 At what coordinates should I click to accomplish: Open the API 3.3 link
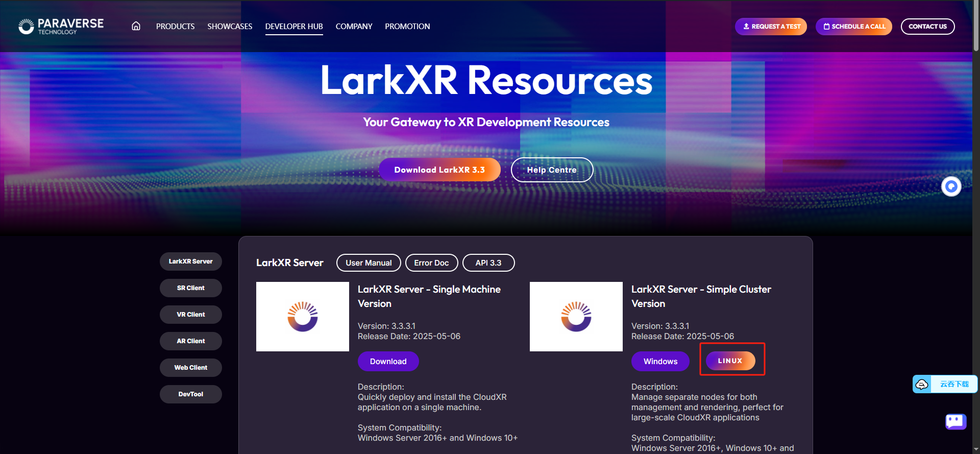pos(488,263)
